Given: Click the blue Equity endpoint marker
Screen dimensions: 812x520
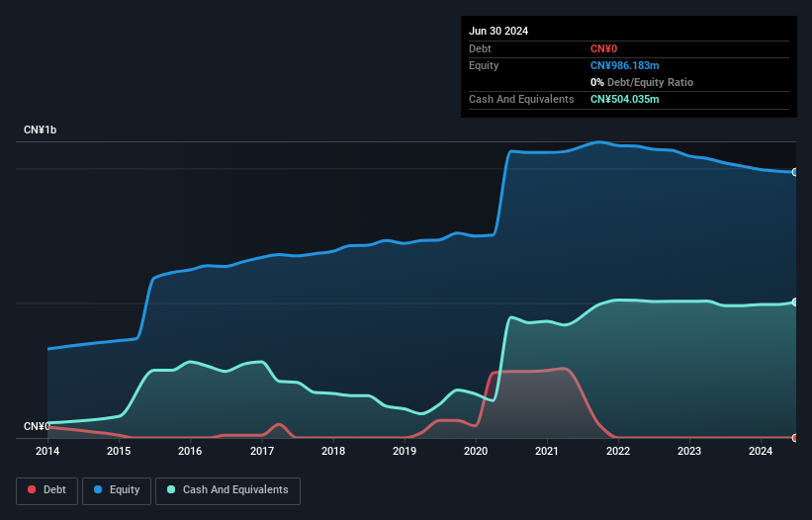Looking at the screenshot, I should pos(795,172).
